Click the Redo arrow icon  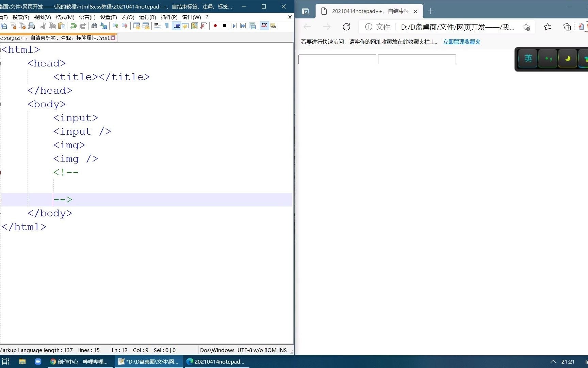82,26
